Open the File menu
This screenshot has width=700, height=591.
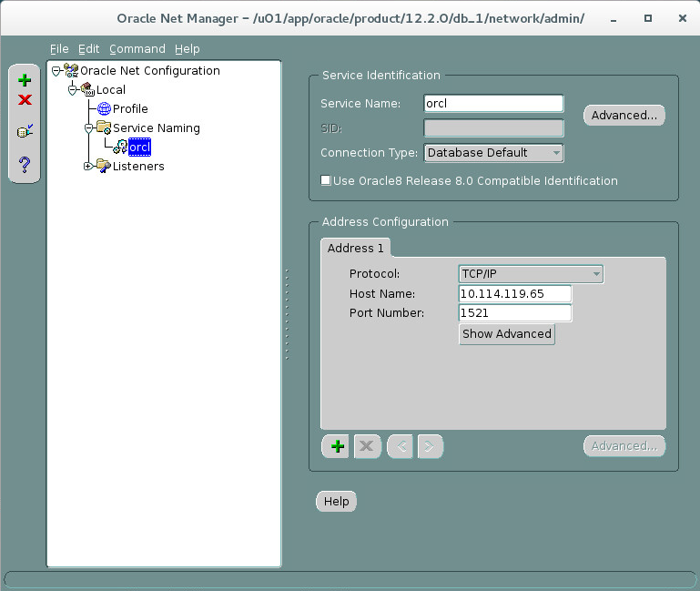point(59,48)
